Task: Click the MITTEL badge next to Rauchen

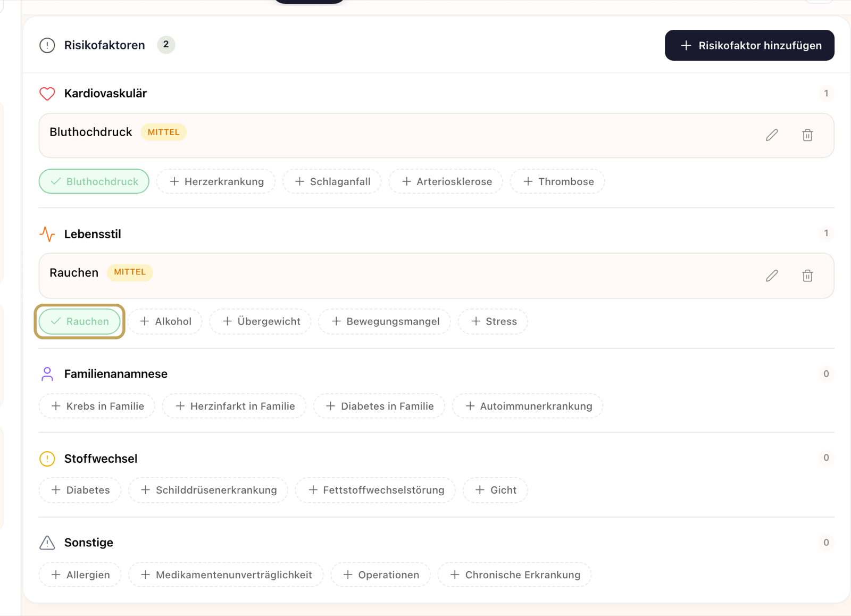Action: (130, 272)
